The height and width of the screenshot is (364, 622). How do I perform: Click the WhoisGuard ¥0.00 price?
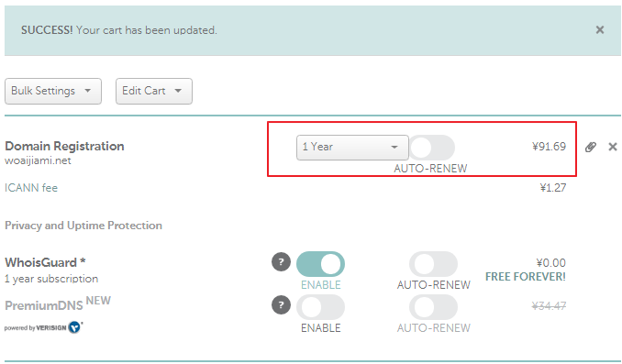pyautogui.click(x=551, y=262)
